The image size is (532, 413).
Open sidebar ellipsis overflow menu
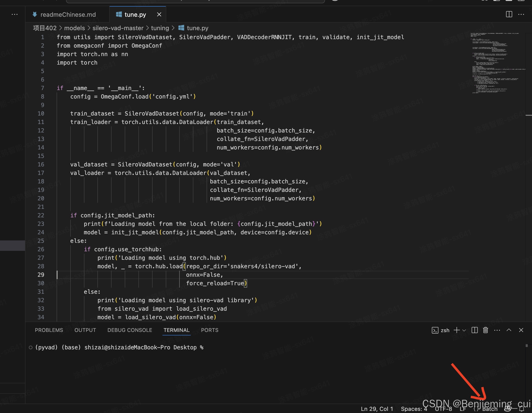tap(14, 14)
